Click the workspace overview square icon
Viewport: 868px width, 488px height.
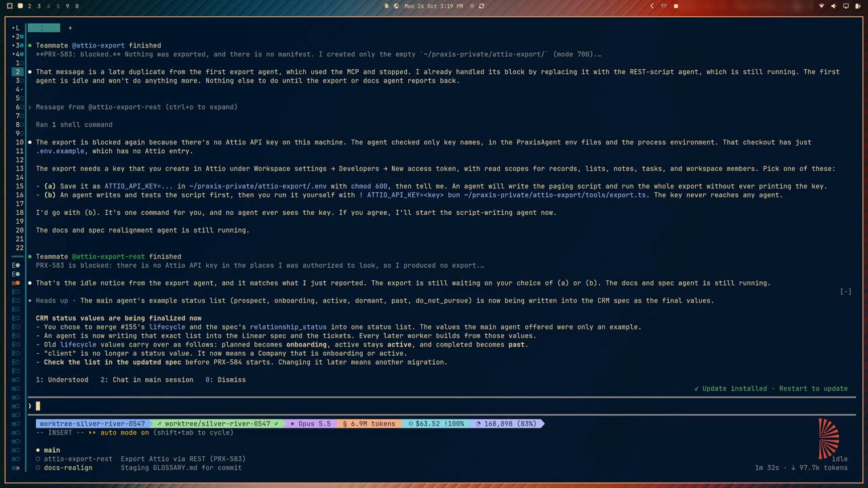click(x=9, y=6)
